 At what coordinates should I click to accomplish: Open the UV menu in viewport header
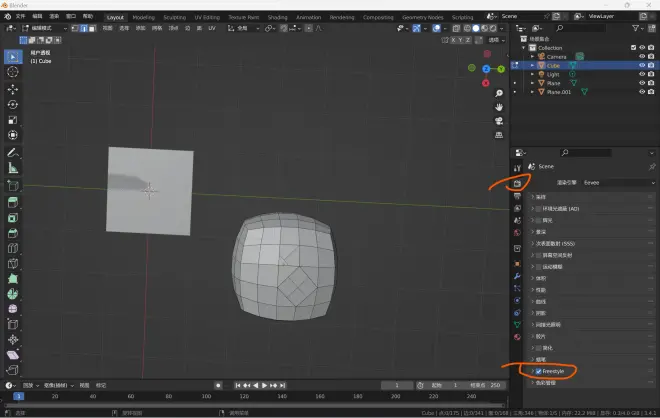coord(212,28)
